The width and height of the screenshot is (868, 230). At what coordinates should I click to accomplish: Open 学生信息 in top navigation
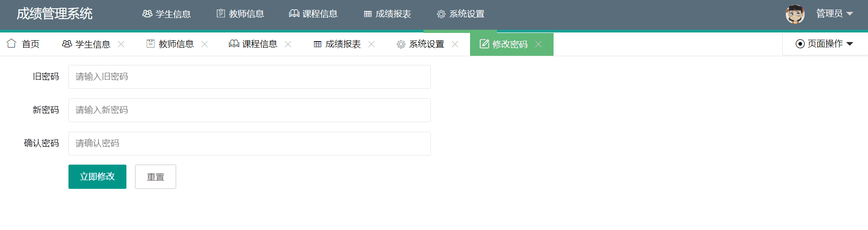tap(167, 14)
